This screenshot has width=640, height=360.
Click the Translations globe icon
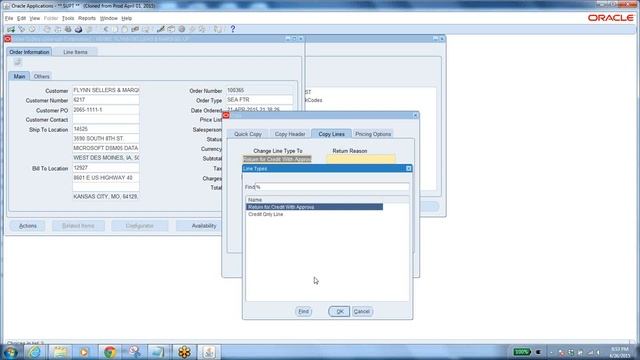[x=182, y=29]
